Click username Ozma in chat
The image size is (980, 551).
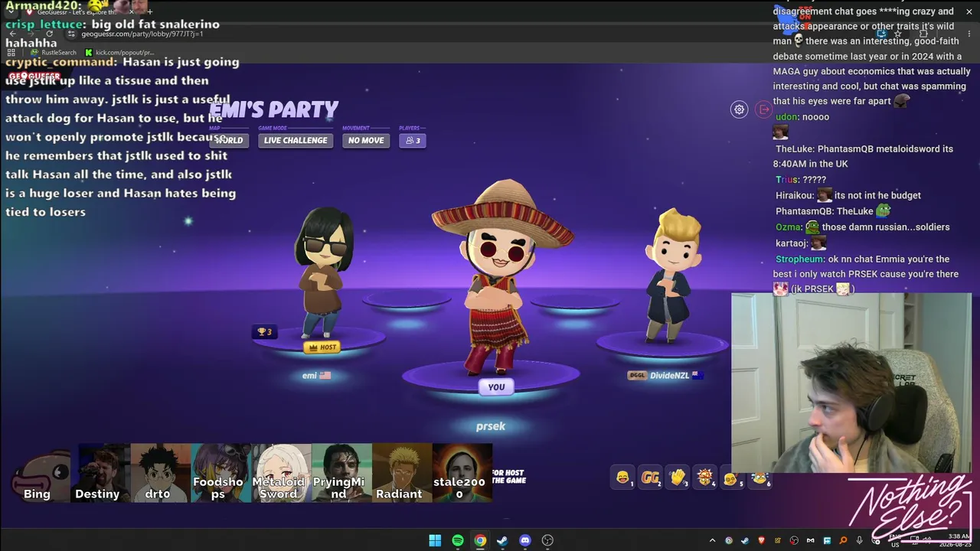789,227
